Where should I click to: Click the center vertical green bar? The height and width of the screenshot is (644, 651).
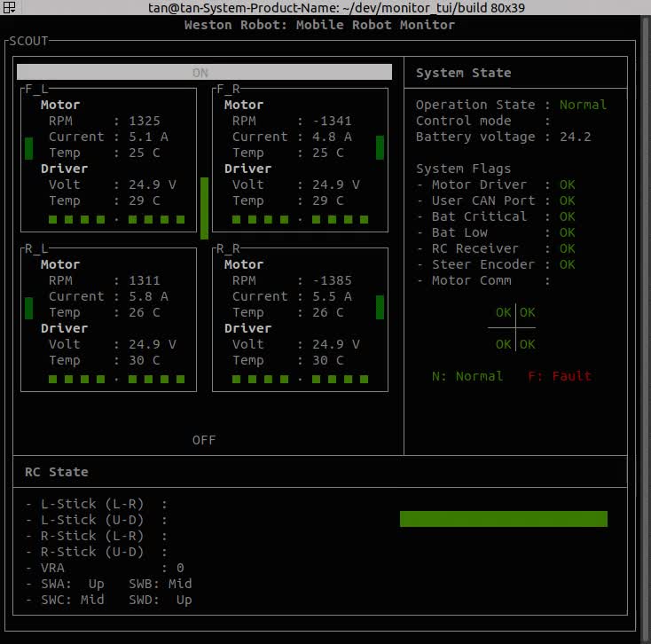[204, 208]
